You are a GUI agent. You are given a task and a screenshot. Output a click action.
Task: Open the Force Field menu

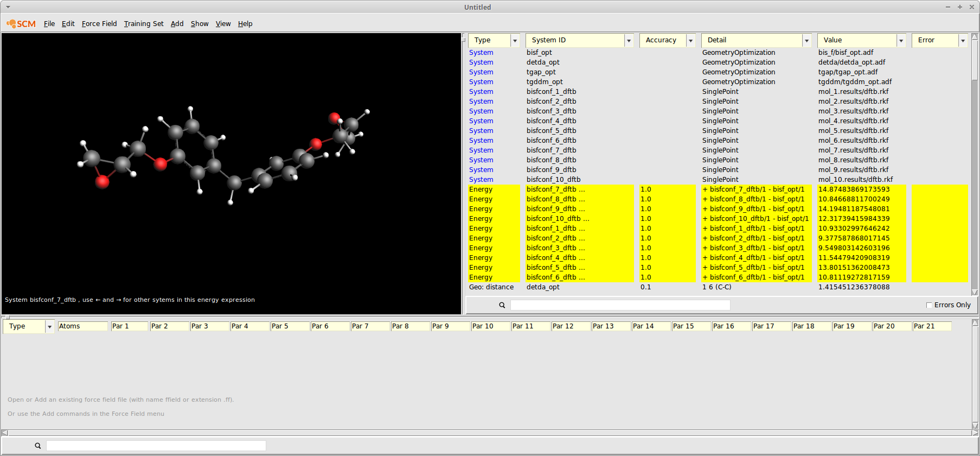click(99, 24)
